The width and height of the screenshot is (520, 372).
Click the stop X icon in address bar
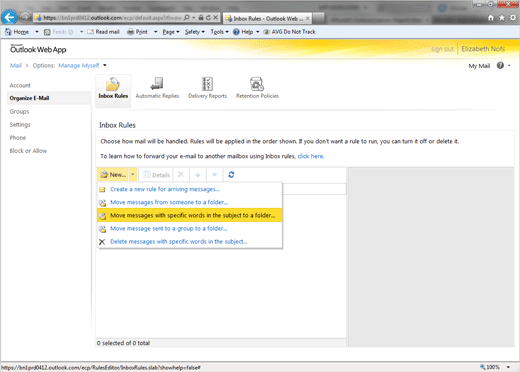click(216, 17)
